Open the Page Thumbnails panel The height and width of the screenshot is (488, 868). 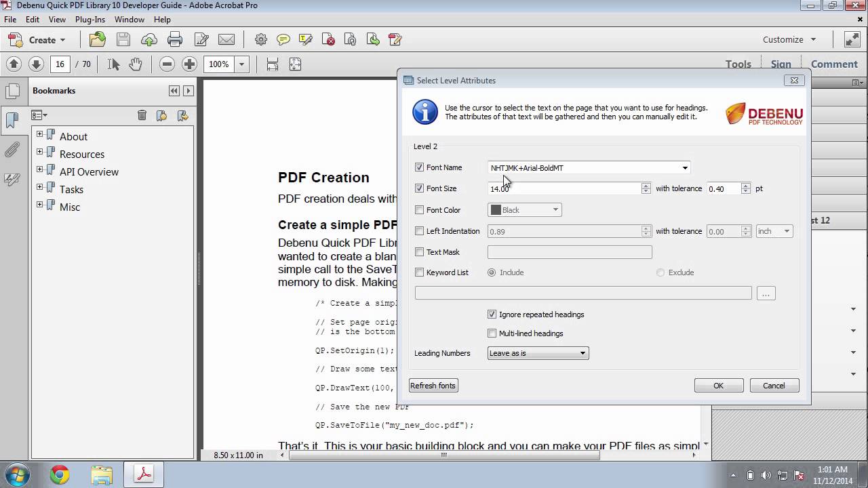(x=12, y=91)
